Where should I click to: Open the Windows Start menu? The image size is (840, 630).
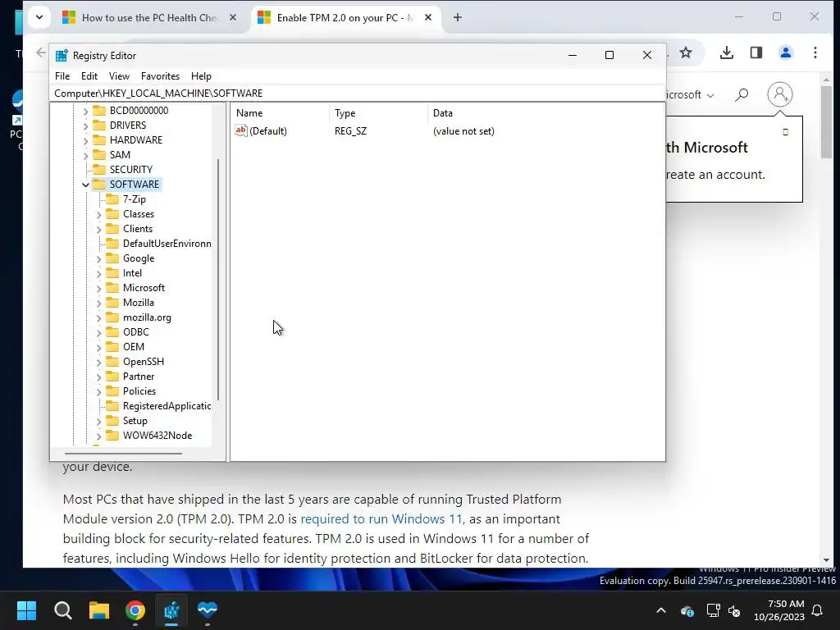tap(26, 610)
